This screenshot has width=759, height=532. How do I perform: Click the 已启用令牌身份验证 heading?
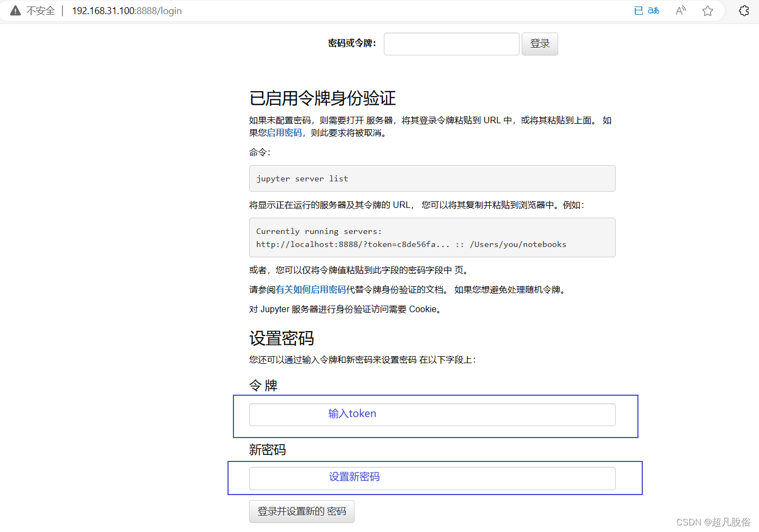point(322,98)
